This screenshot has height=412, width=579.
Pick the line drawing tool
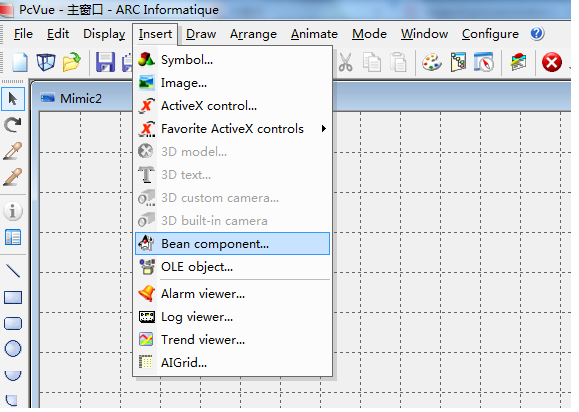tap(13, 271)
